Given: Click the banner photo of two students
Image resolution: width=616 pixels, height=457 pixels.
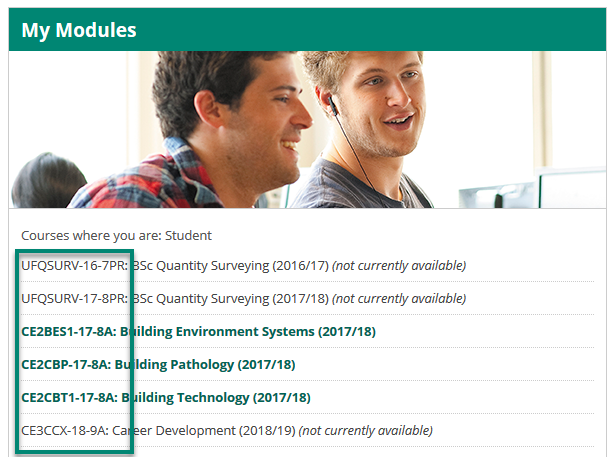Looking at the screenshot, I should [x=308, y=130].
